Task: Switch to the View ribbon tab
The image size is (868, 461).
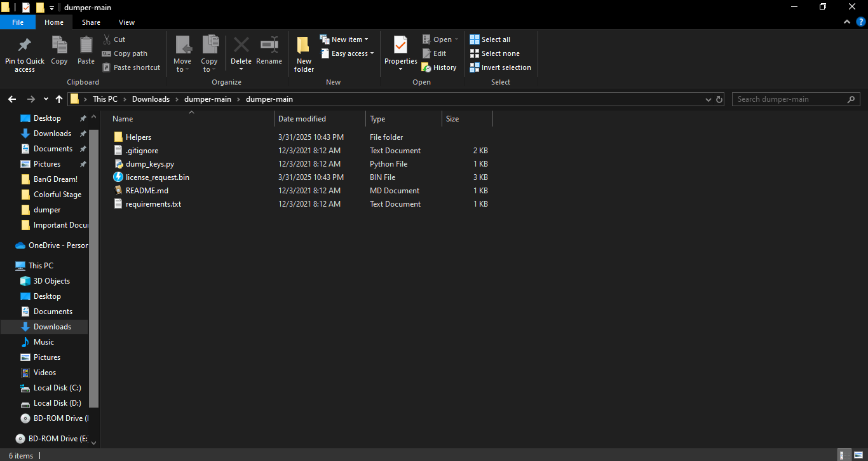Action: (x=127, y=22)
